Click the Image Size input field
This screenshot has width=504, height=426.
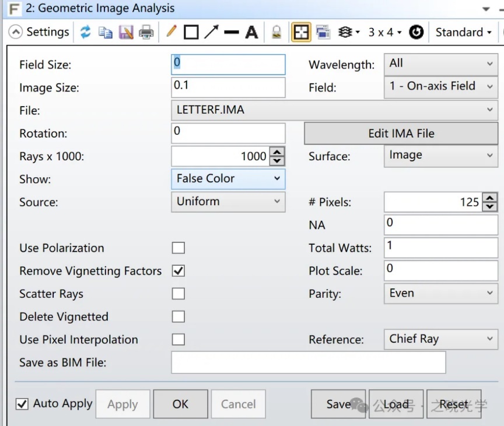click(x=228, y=87)
